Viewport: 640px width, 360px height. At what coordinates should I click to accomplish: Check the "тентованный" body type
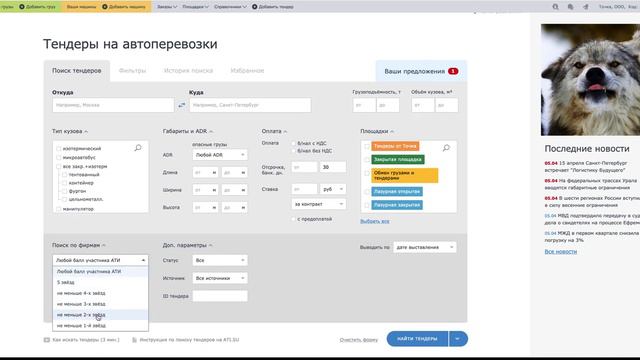pos(64,175)
